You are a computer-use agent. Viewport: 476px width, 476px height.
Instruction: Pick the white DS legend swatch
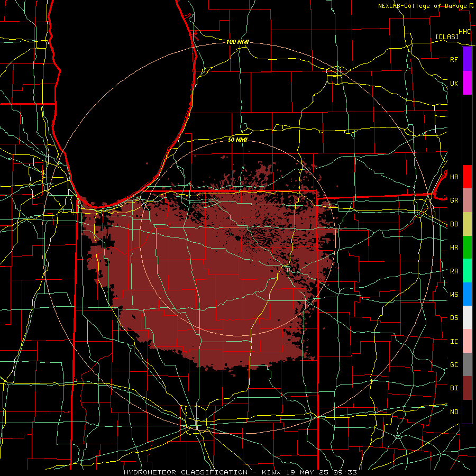tap(467, 317)
